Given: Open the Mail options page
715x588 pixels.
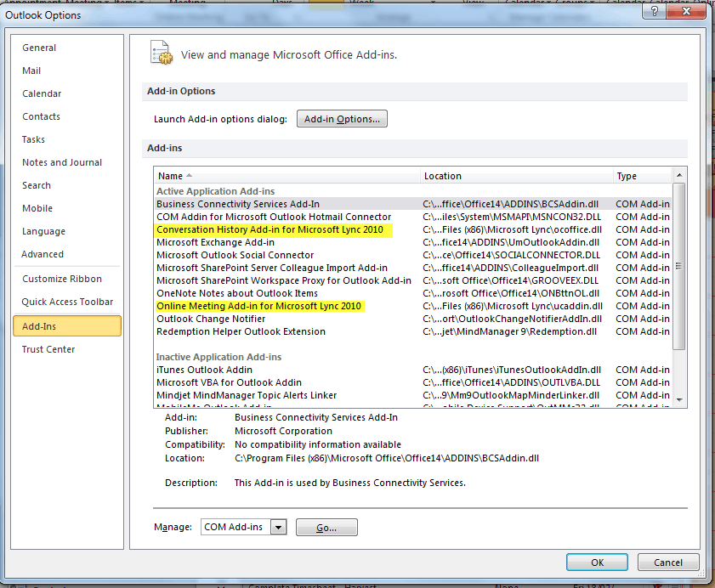Looking at the screenshot, I should [31, 71].
